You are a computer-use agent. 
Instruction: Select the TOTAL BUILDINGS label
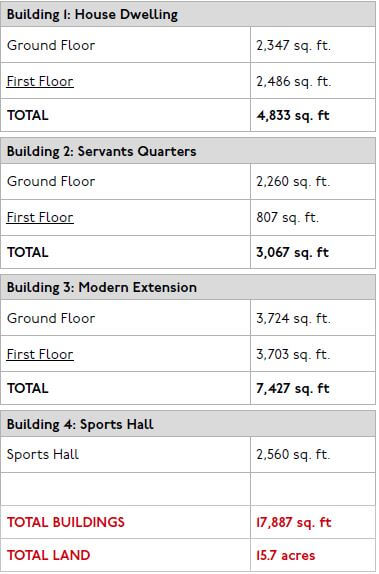66,522
